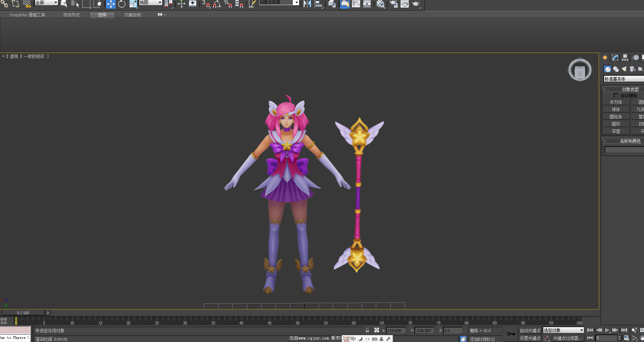
Task: Click the Bind to Space Warp icon
Action: (27, 4)
